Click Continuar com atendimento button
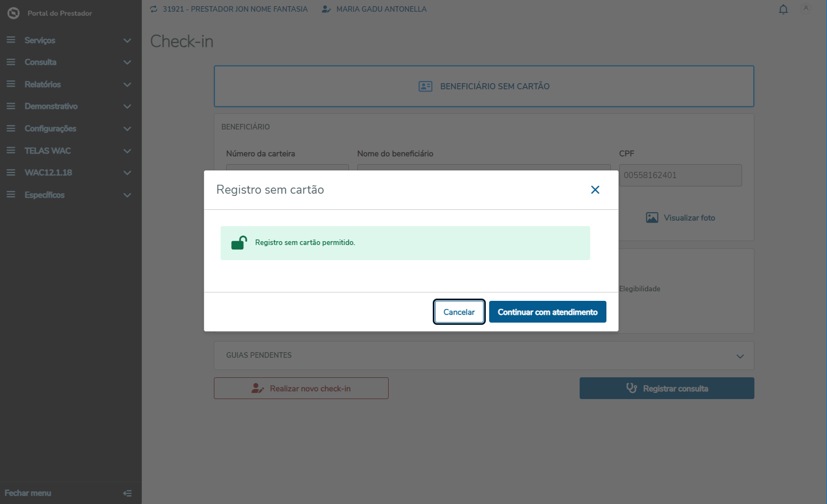 (x=548, y=312)
